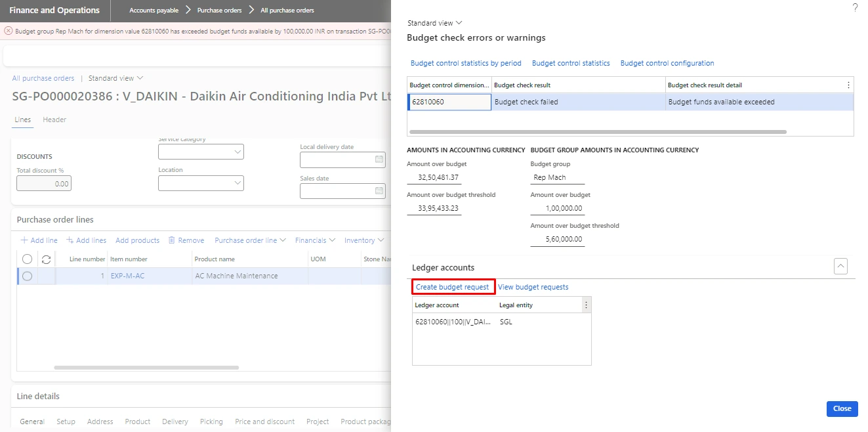
Task: Click All purchase orders link above title
Action: [43, 78]
